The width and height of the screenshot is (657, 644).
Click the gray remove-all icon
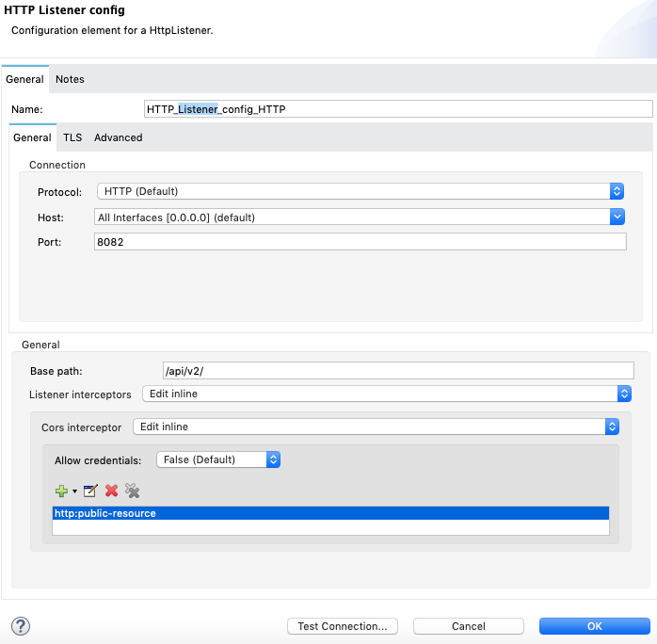click(132, 491)
